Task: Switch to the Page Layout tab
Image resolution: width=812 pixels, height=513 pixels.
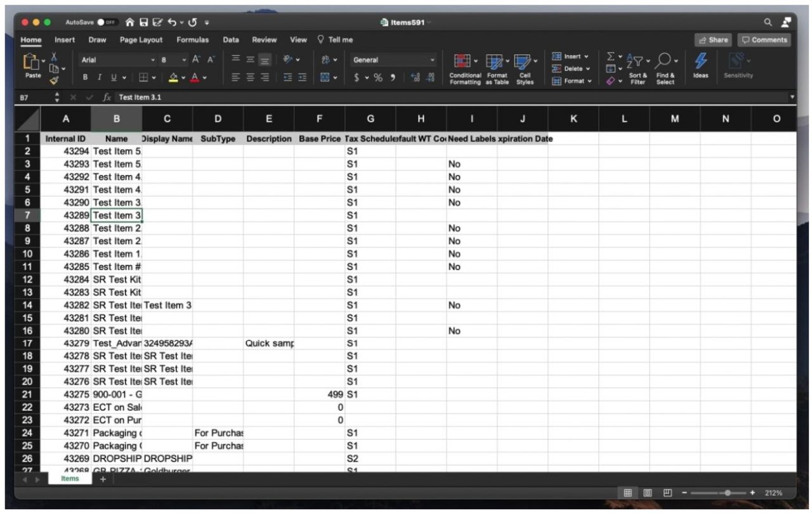Action: (141, 40)
